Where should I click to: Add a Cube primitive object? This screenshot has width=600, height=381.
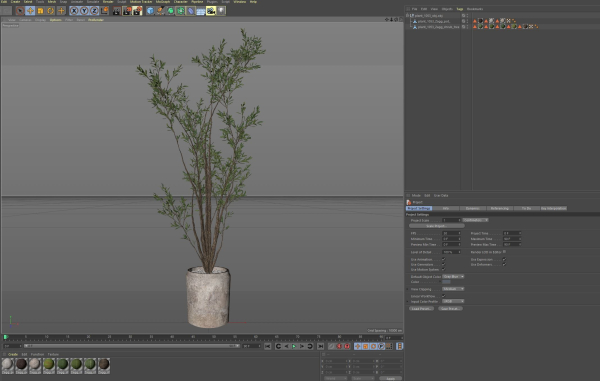tap(150, 11)
